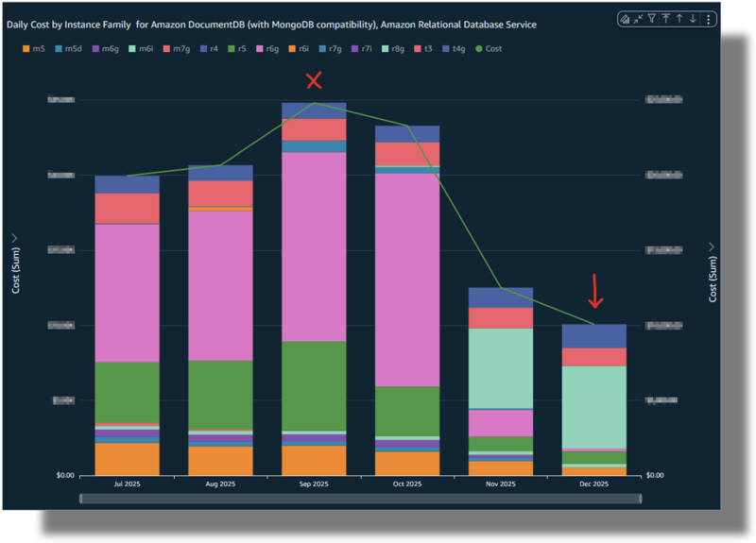
Task: Select Jul 2025 axis label
Action: [x=127, y=484]
